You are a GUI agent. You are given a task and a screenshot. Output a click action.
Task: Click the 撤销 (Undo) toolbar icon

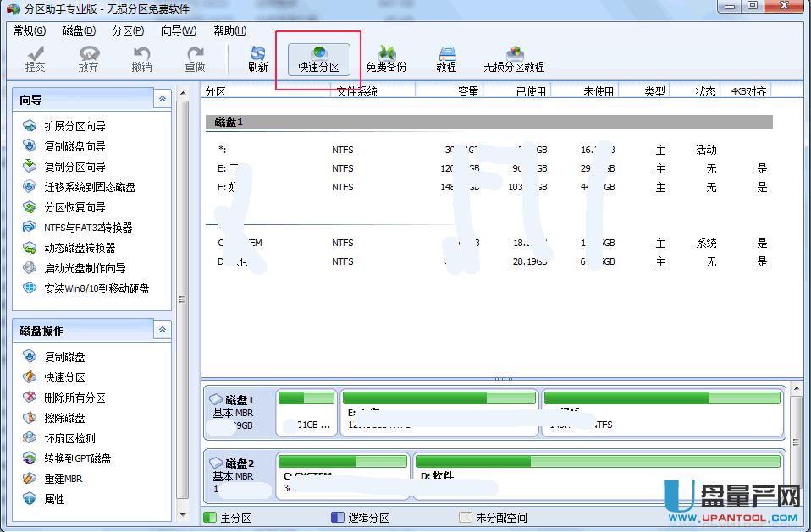click(141, 58)
